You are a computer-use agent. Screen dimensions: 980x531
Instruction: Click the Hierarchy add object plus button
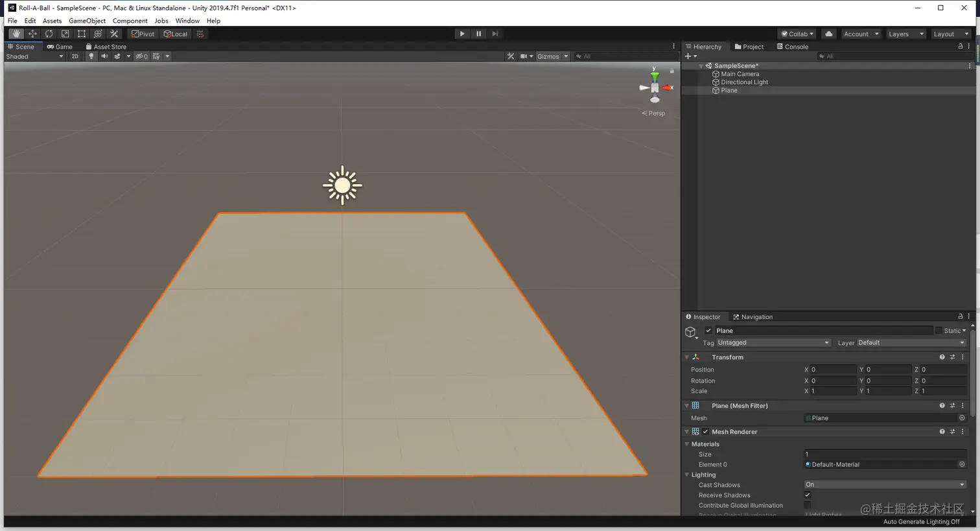click(688, 56)
